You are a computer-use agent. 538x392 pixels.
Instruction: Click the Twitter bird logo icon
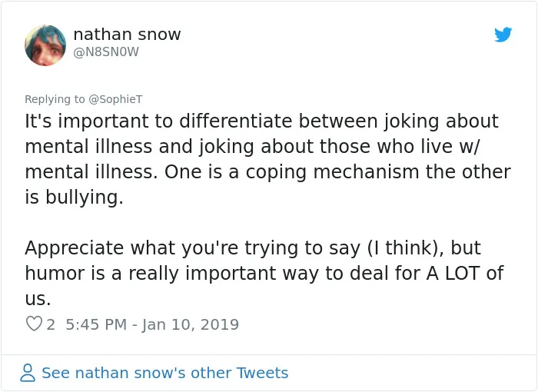point(503,35)
